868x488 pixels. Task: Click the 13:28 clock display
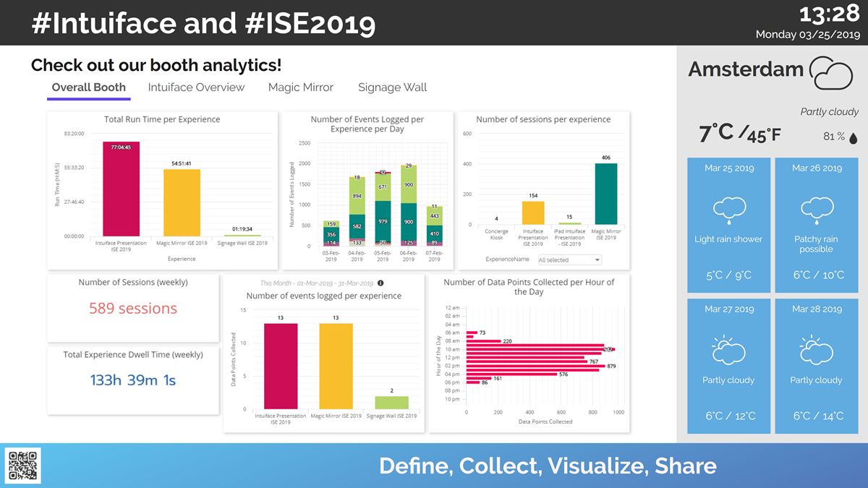(829, 14)
